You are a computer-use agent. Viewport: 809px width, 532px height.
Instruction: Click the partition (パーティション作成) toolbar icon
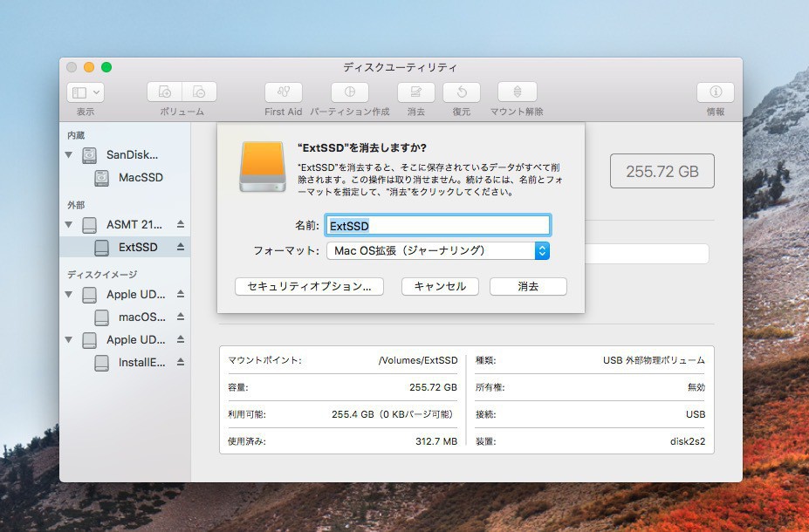pyautogui.click(x=349, y=92)
